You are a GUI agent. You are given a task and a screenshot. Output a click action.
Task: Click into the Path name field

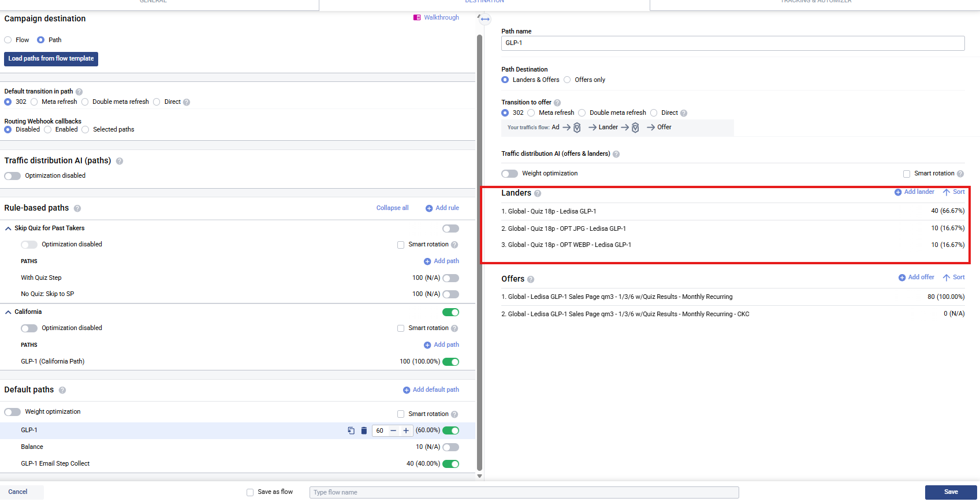732,43
